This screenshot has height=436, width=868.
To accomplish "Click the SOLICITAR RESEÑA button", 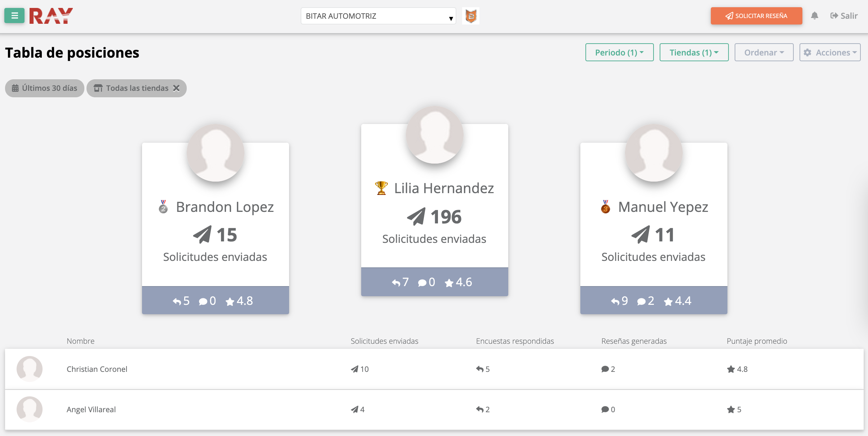I will (756, 15).
